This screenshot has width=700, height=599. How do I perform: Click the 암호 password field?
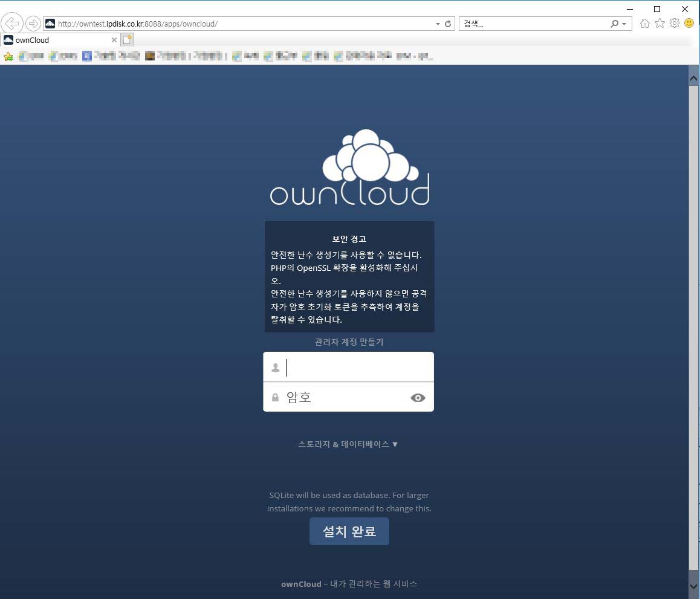coord(348,397)
